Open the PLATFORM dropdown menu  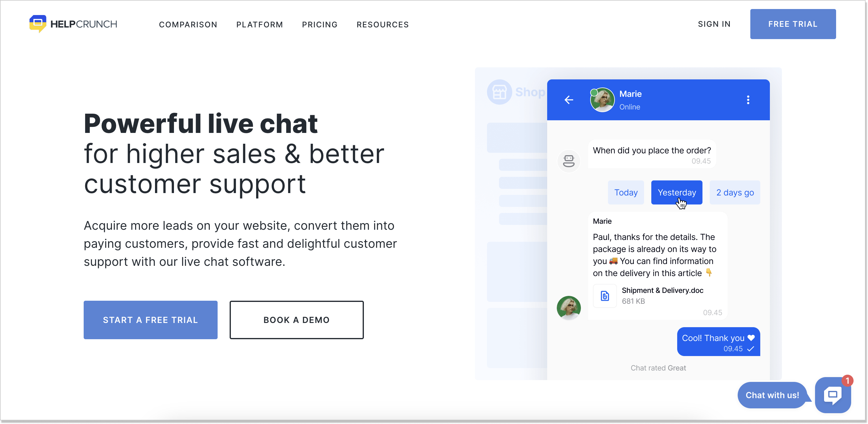click(260, 24)
